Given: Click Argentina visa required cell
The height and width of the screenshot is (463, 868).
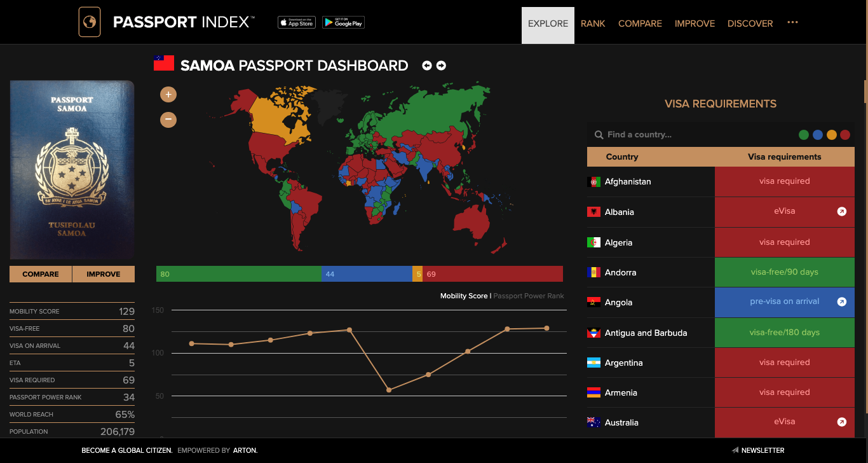Looking at the screenshot, I should point(785,363).
